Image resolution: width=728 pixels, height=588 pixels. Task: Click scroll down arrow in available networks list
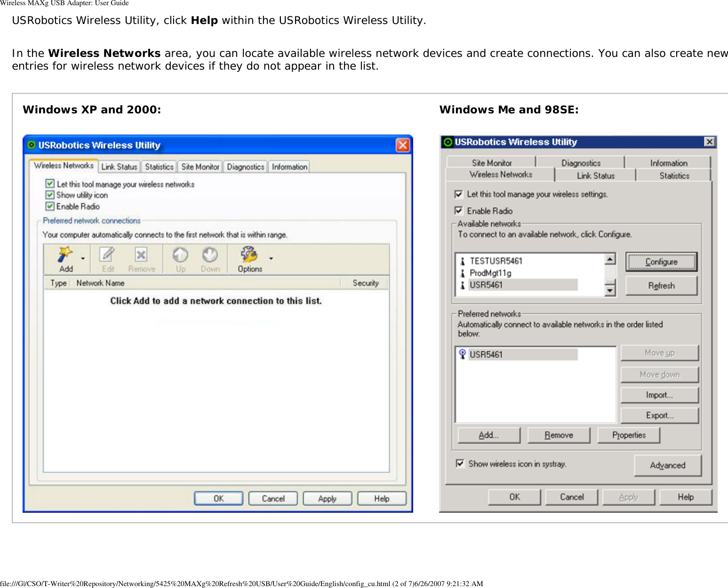point(610,291)
